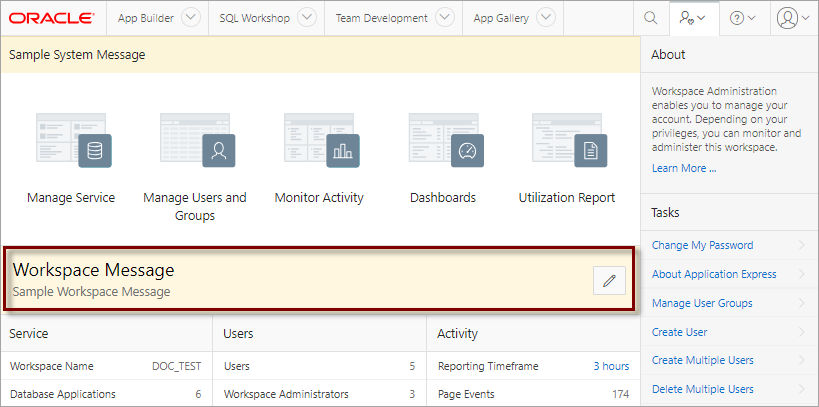Click the Monitor Activity label

point(319,198)
